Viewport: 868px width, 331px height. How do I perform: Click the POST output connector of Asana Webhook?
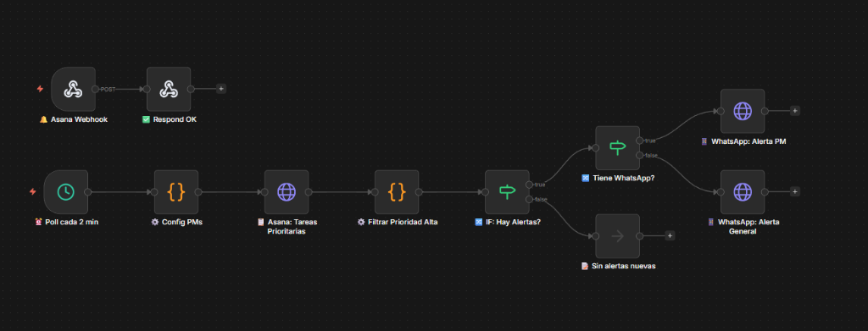(96, 89)
